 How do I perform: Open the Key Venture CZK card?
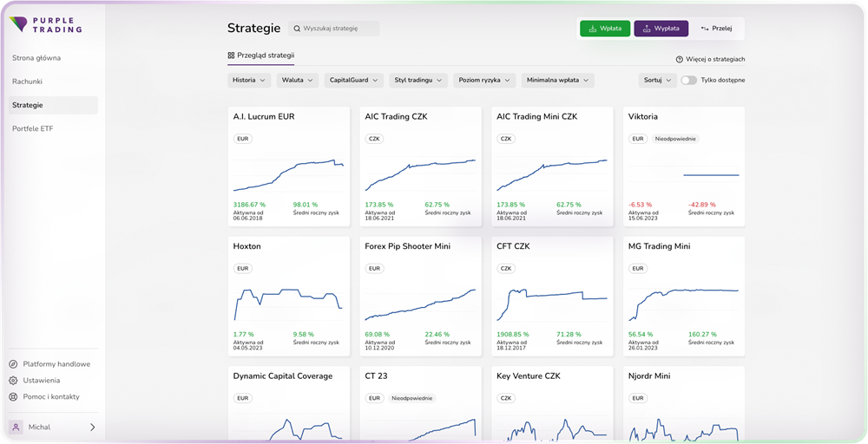[x=552, y=403]
